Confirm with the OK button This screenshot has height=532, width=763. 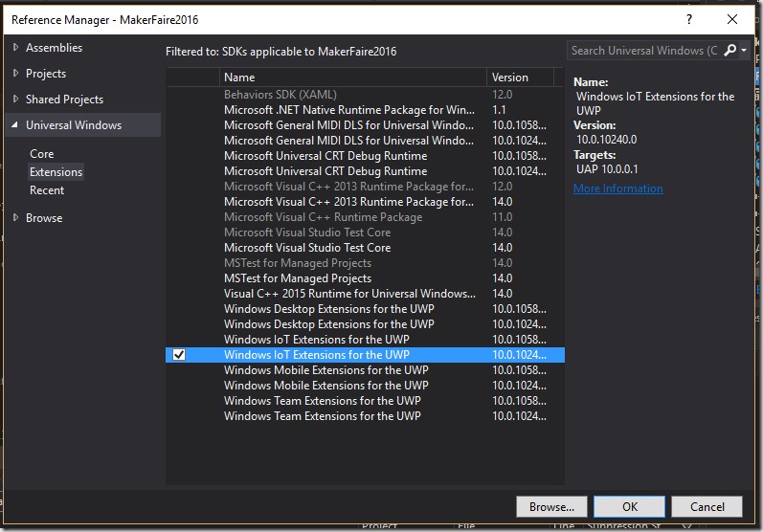point(630,507)
